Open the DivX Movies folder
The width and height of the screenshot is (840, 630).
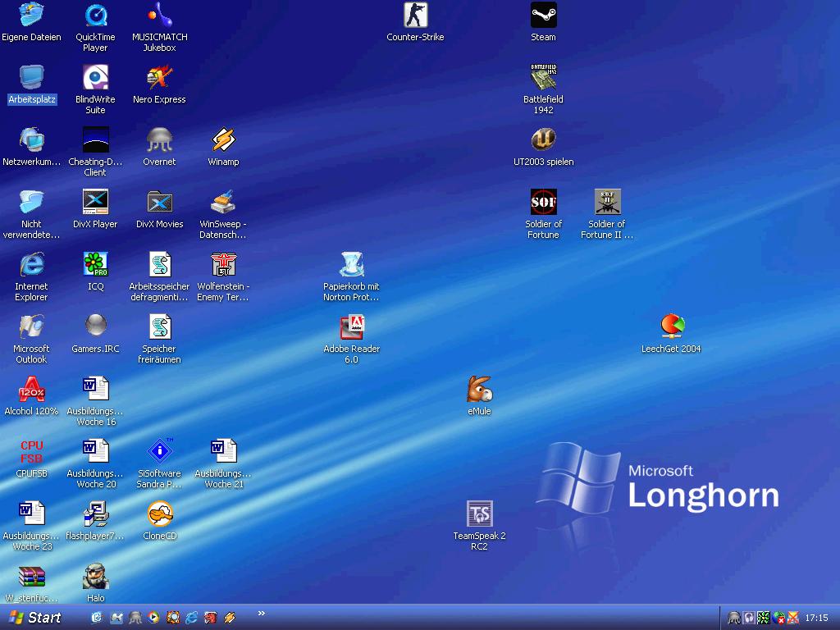click(x=159, y=202)
